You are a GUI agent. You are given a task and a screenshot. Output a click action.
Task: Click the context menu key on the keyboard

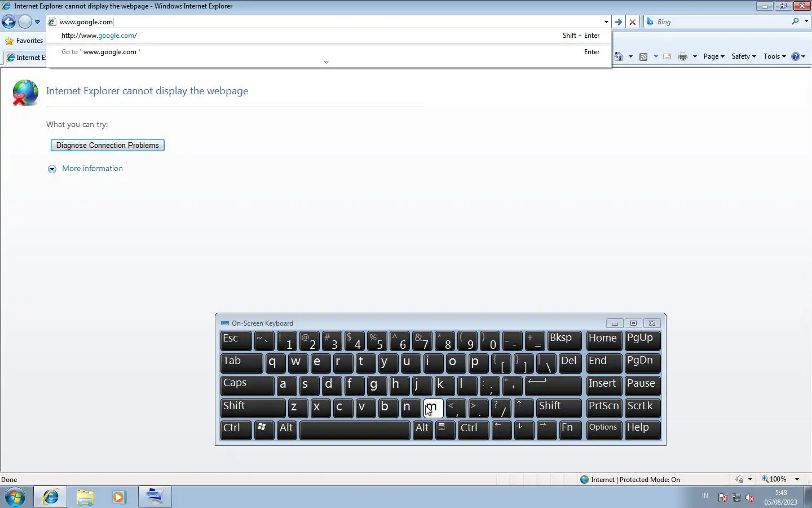click(445, 430)
